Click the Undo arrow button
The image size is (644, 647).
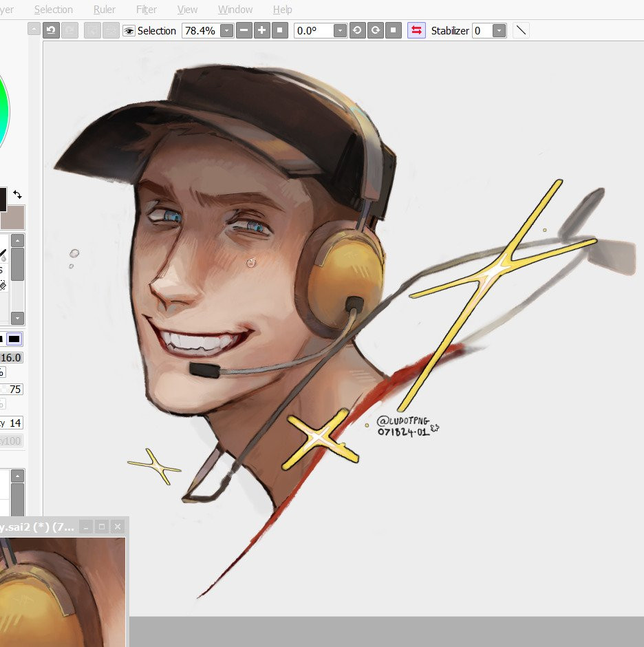tap(51, 30)
